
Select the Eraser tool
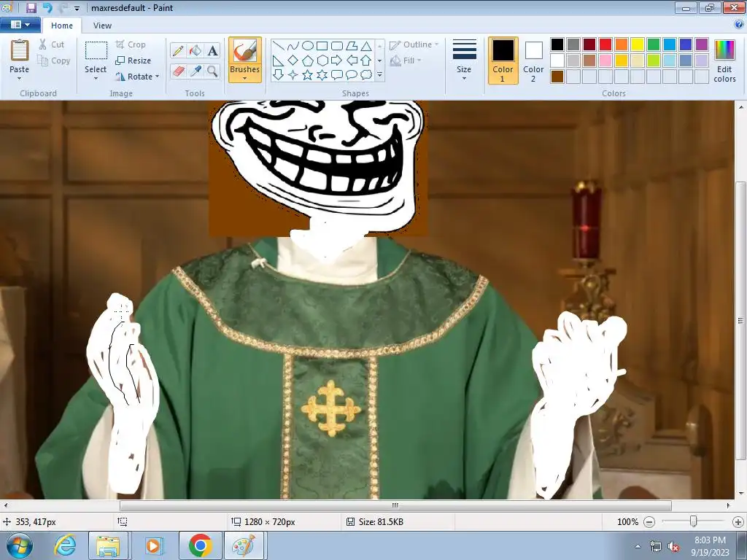178,71
